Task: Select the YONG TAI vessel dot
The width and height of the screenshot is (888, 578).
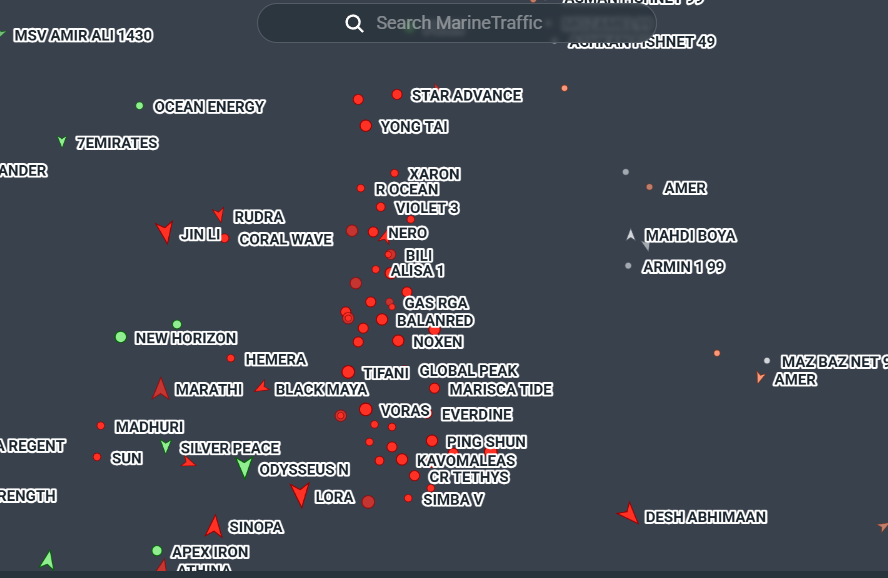Action: (366, 126)
